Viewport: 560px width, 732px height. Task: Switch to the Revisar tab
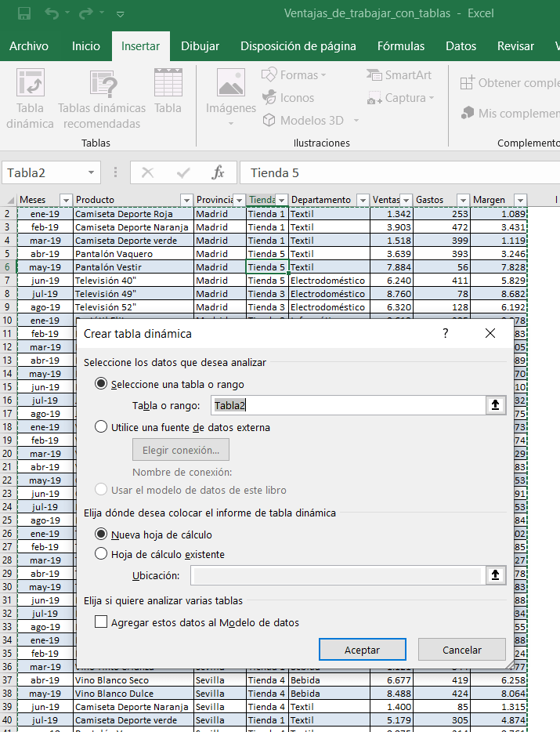point(515,46)
